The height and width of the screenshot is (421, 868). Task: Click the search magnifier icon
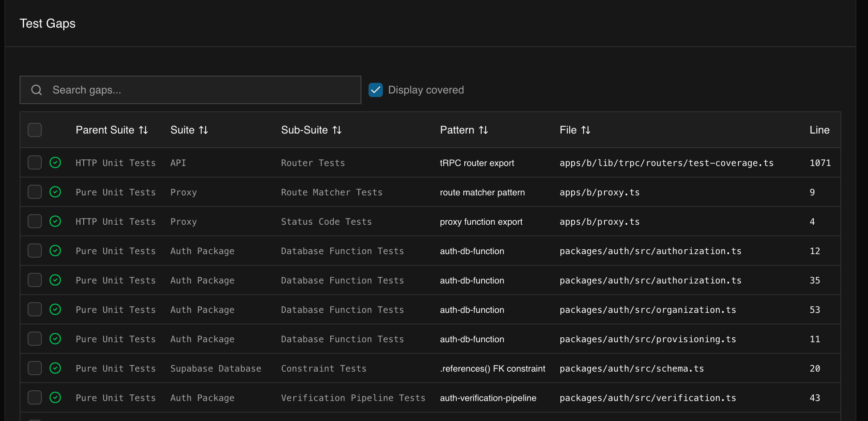click(36, 90)
